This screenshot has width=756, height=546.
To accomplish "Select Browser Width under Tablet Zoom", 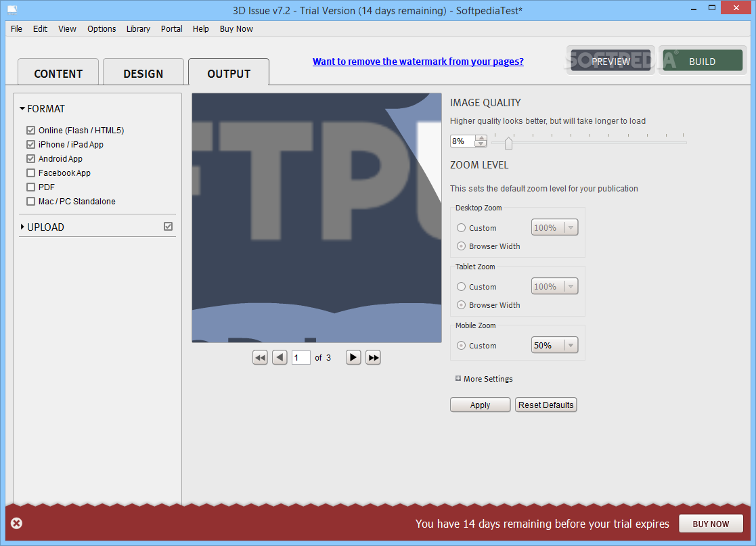I will pos(462,305).
